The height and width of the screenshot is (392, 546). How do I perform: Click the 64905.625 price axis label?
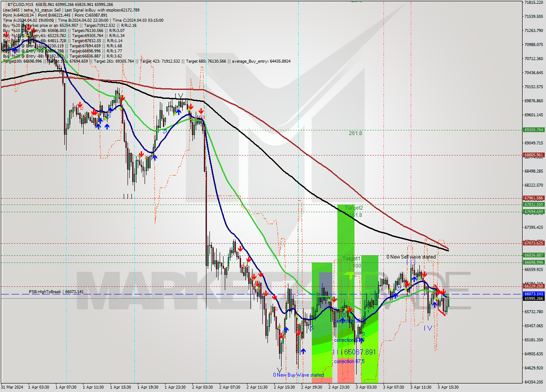[x=533, y=354]
